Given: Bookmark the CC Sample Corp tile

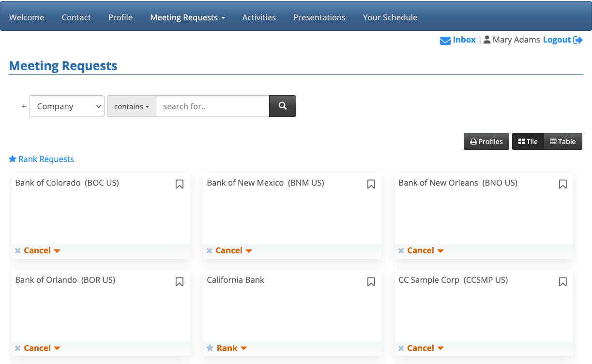Looking at the screenshot, I should click(x=563, y=281).
